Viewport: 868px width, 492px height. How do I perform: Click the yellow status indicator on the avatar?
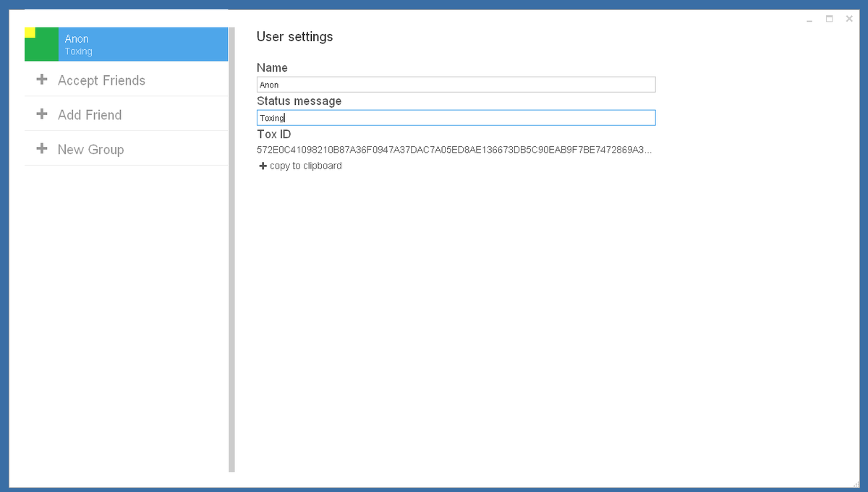[30, 33]
